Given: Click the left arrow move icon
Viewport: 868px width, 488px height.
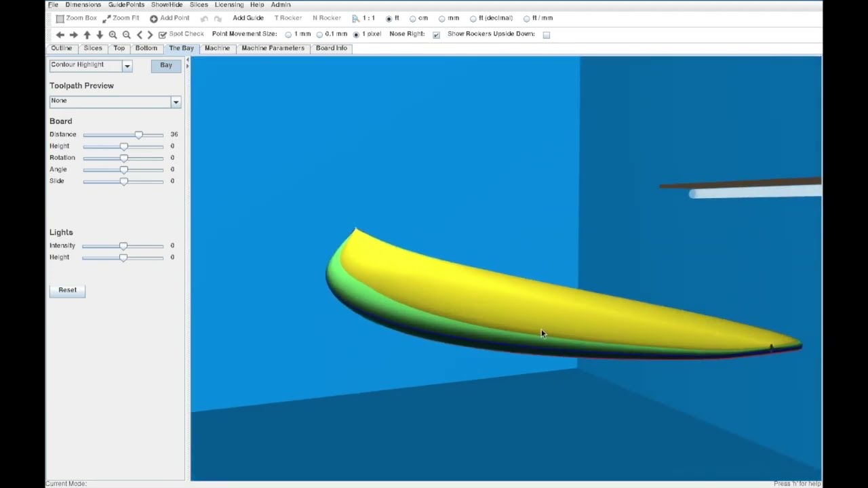Looking at the screenshot, I should pyautogui.click(x=60, y=35).
